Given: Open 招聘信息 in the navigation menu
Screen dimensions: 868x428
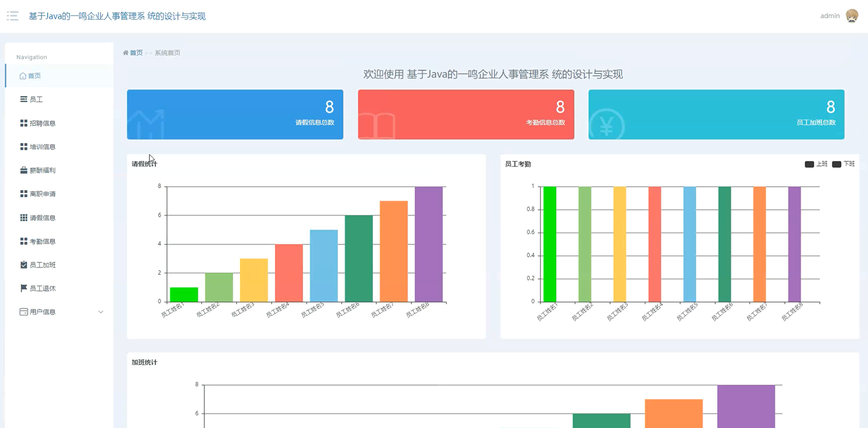Looking at the screenshot, I should coord(43,123).
